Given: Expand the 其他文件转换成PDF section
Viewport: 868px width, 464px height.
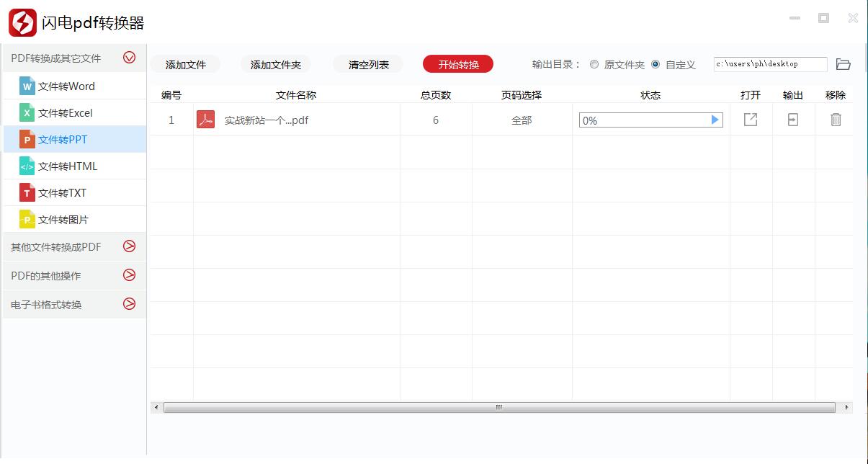Looking at the screenshot, I should point(129,246).
